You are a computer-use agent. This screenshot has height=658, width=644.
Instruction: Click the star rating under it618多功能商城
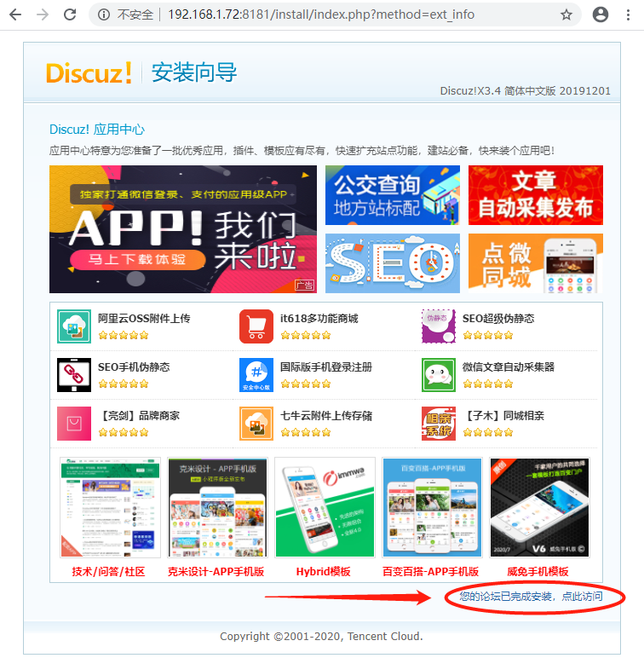[x=306, y=335]
